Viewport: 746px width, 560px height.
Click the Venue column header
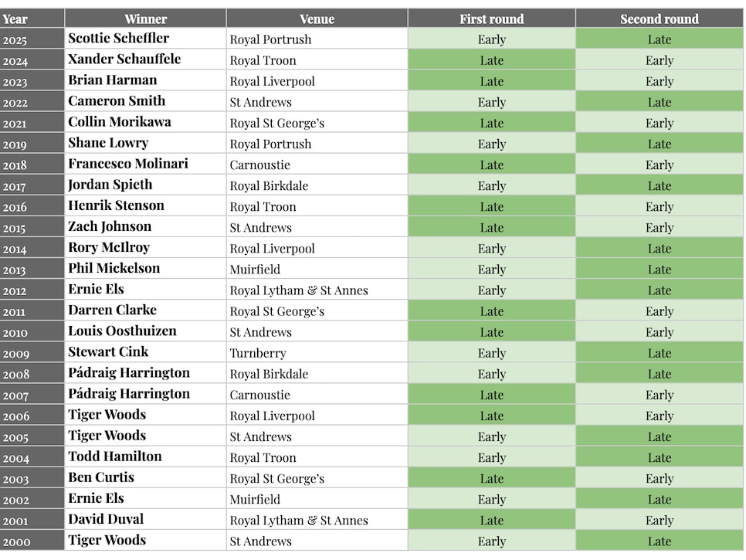(x=317, y=19)
